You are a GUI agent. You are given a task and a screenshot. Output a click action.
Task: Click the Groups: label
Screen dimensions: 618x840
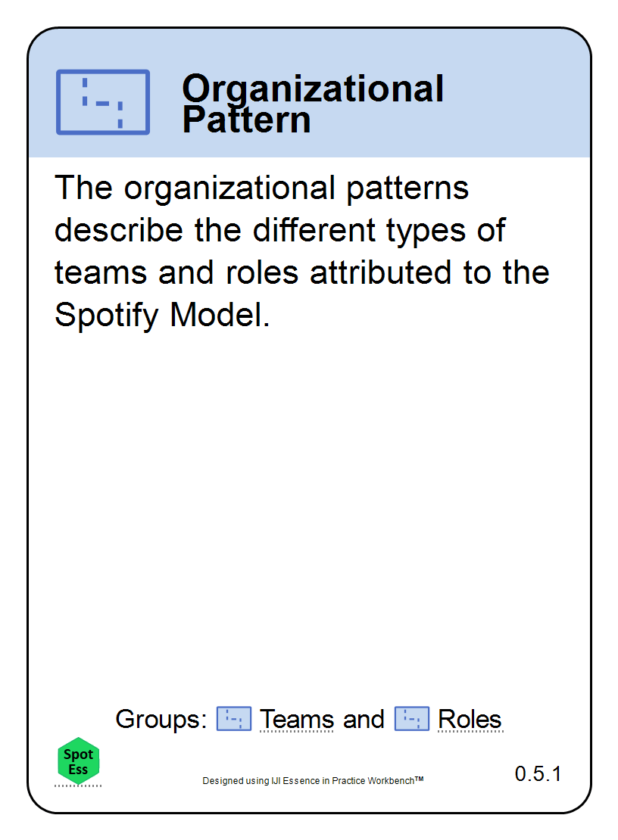click(161, 719)
